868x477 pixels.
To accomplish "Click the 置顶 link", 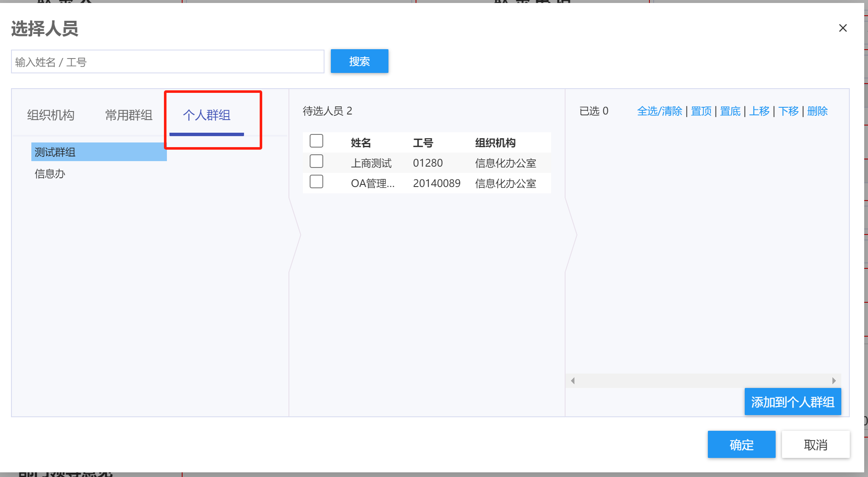I will 701,111.
